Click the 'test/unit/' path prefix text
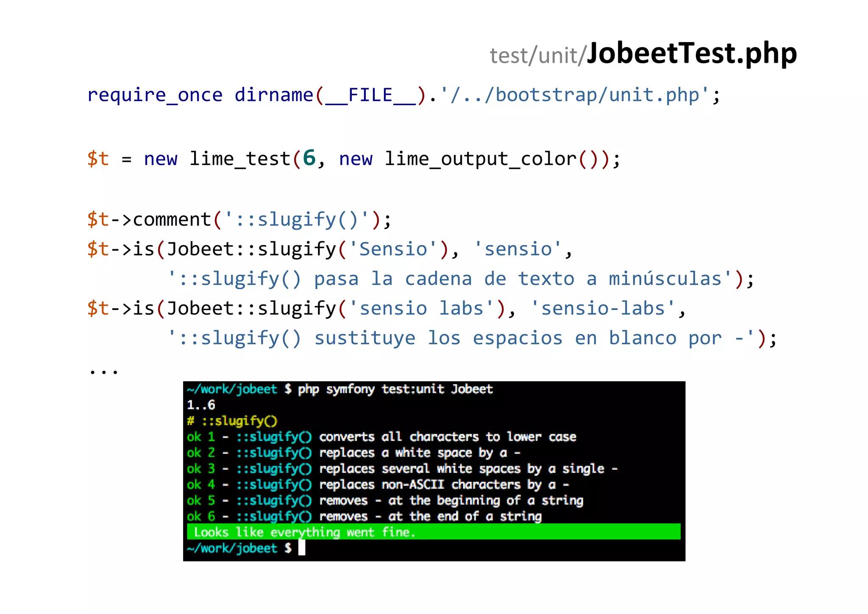This screenshot has width=868, height=614. click(538, 56)
